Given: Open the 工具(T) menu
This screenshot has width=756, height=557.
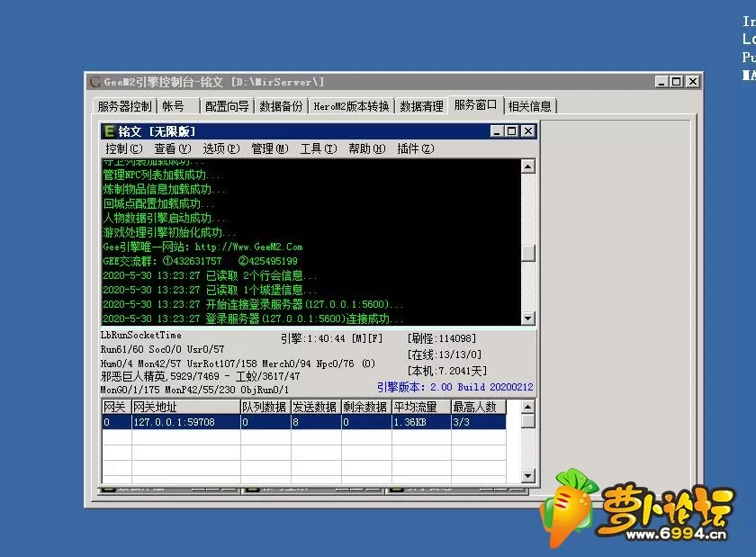Looking at the screenshot, I should [x=319, y=148].
